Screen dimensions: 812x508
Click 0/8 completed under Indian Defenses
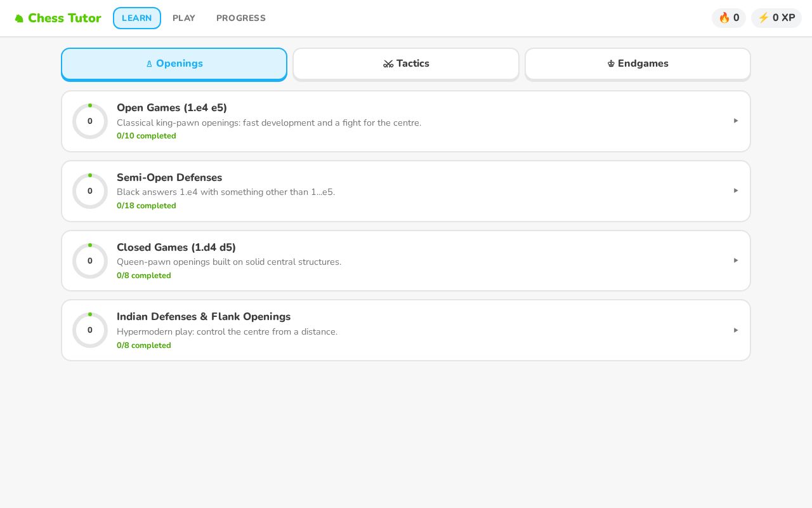(x=144, y=345)
